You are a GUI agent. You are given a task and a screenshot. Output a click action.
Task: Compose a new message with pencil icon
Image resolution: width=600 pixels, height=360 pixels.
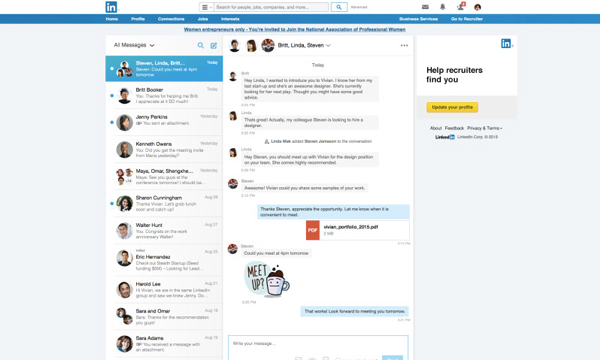[214, 46]
